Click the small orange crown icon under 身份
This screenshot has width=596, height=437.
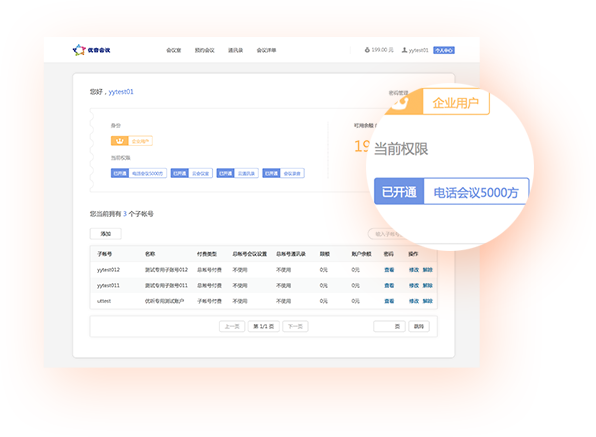[x=120, y=141]
